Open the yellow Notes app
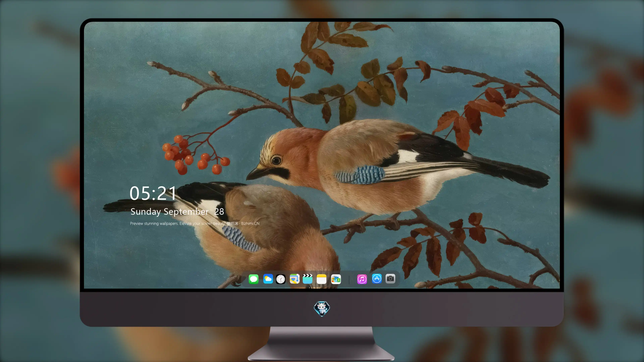The image size is (644, 362). click(321, 279)
